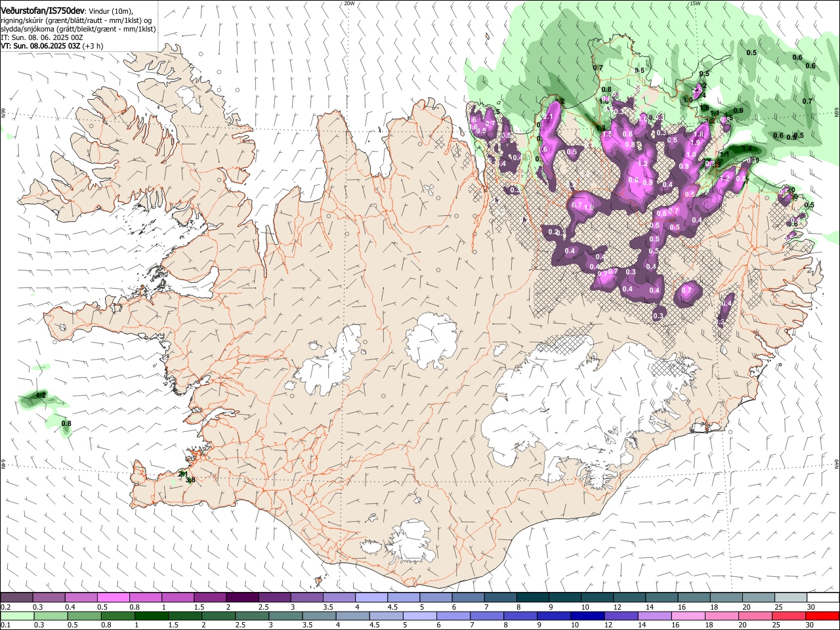Pick the light gray 25 snow legend swatch

point(791,598)
